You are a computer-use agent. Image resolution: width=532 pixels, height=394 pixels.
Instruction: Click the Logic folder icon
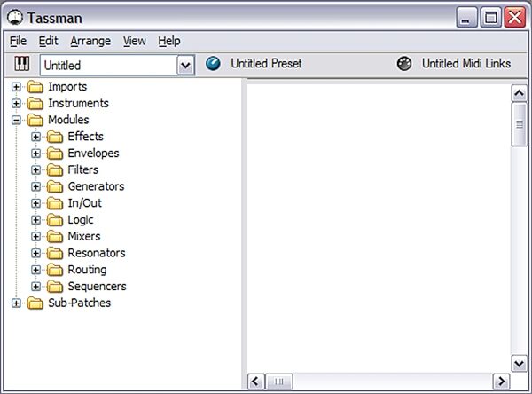(55, 220)
